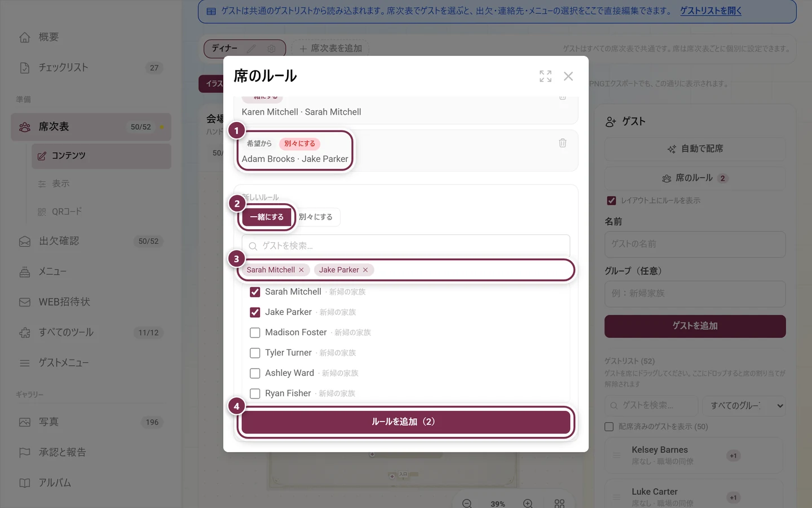Open the 概要 overview page
812x508 pixels.
click(x=91, y=37)
